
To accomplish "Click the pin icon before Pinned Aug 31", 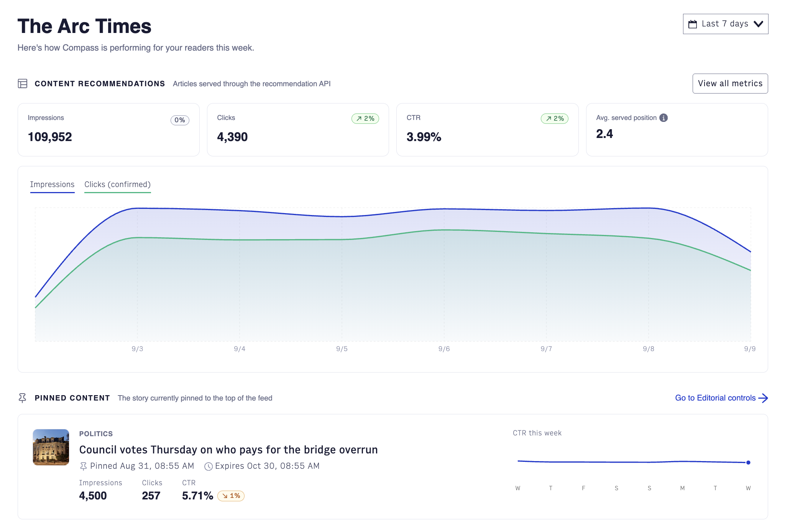I will [83, 466].
